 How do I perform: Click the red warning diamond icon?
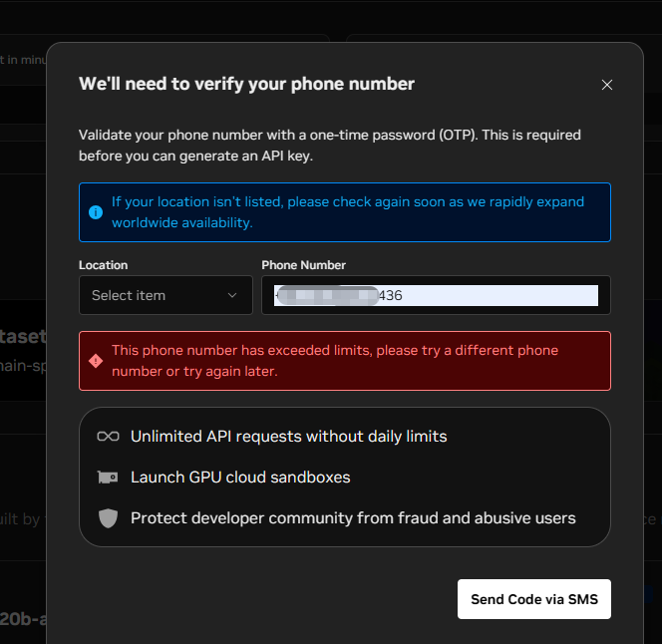tap(96, 361)
